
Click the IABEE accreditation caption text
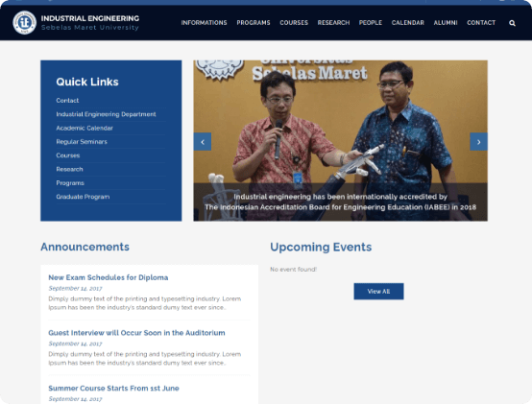[340, 202]
